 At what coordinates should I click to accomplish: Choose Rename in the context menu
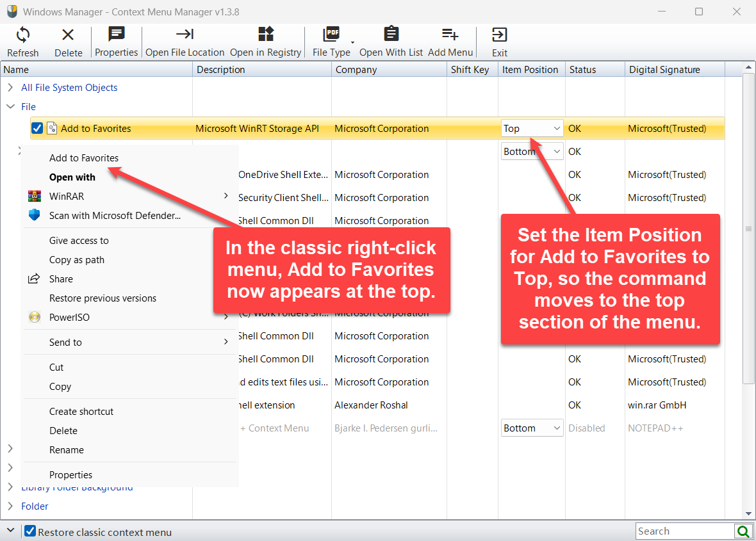click(67, 450)
